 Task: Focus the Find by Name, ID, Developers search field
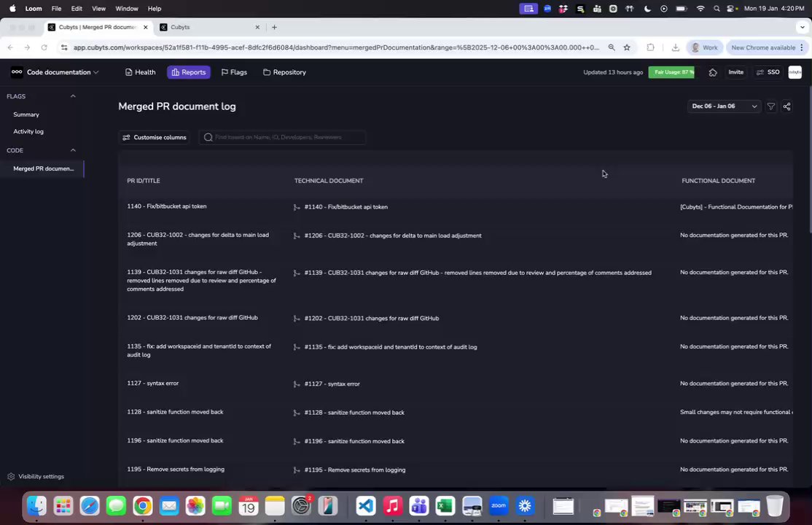click(x=283, y=137)
